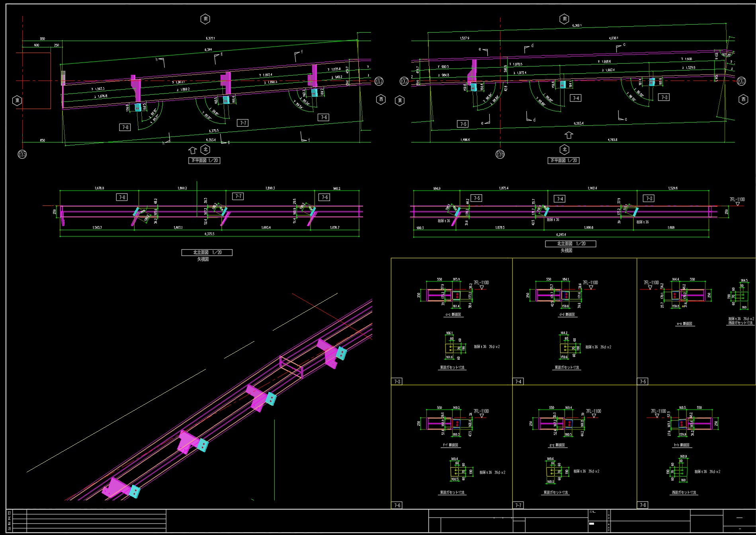
Task: Click the 東 hexagon at far left edge
Action: [x=17, y=100]
